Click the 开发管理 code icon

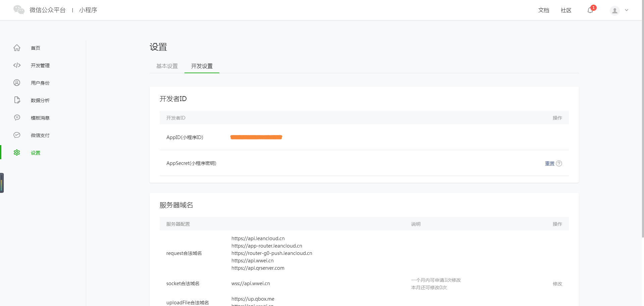click(x=17, y=65)
